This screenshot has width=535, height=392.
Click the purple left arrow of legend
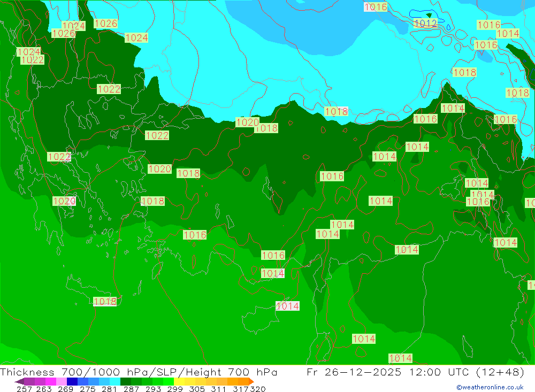(19, 381)
